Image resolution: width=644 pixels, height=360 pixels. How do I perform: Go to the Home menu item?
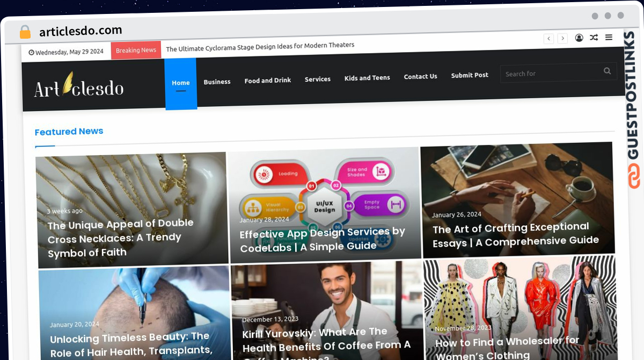tap(181, 83)
